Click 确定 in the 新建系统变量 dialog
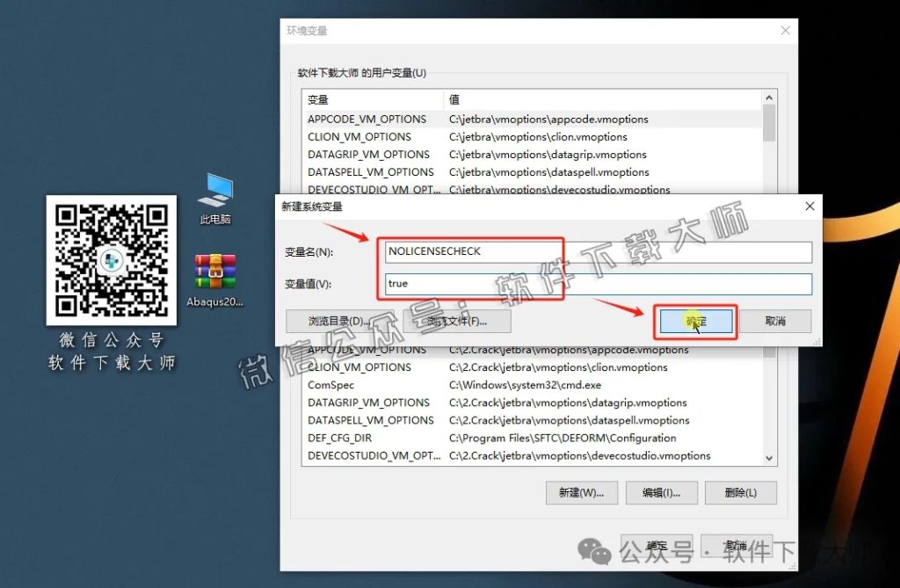 (694, 322)
